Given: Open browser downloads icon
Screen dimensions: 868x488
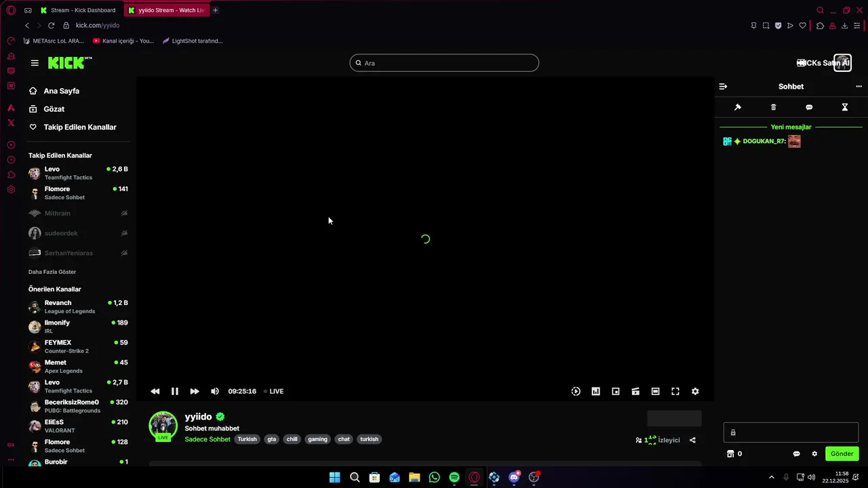Looking at the screenshot, I should coord(845,26).
